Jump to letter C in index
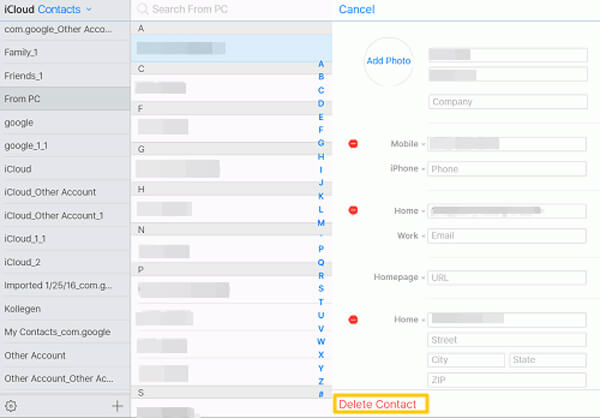Viewport: 600px width, 418px height. click(x=321, y=90)
